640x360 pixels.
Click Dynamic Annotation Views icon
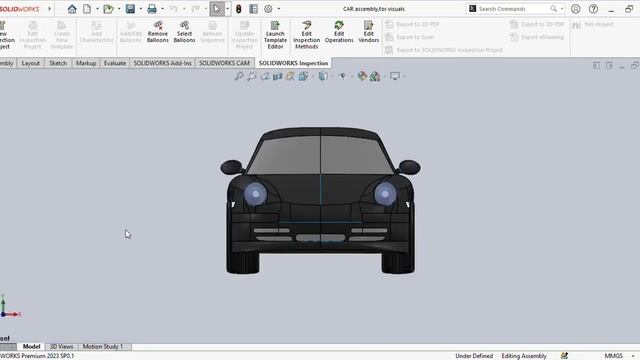(x=290, y=76)
